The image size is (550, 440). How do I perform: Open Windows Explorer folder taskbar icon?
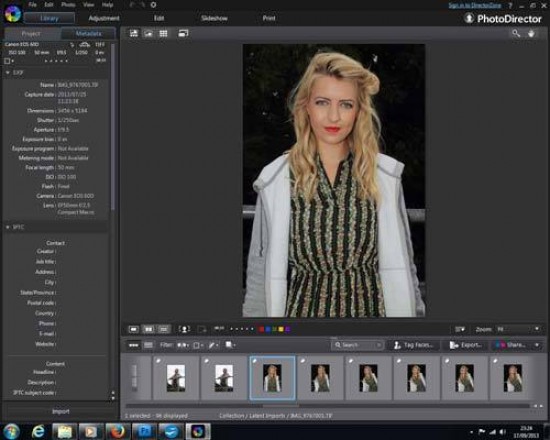[65, 431]
